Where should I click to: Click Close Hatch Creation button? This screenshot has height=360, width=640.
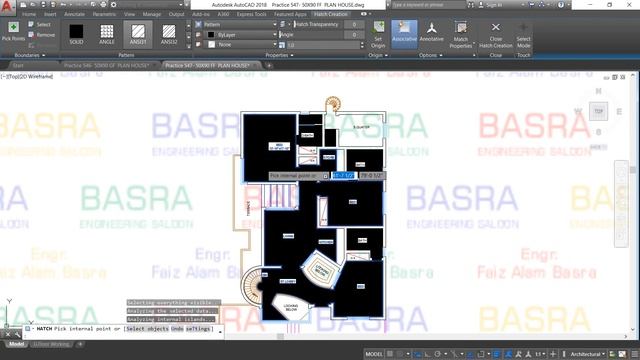pyautogui.click(x=496, y=35)
